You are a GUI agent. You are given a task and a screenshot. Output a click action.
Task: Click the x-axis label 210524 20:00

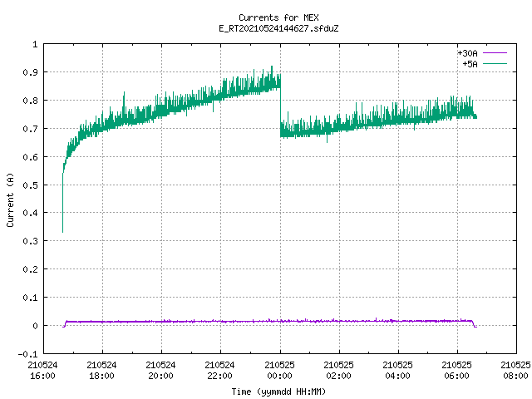tap(160, 371)
